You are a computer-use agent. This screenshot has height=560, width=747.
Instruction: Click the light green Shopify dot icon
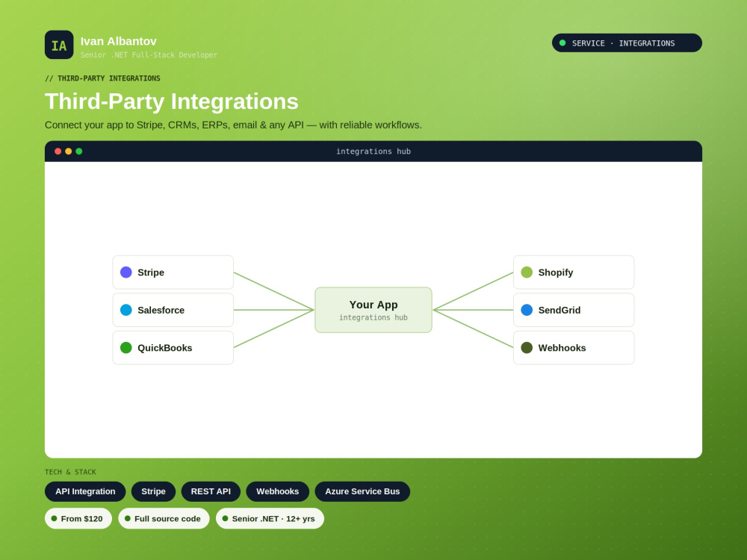point(527,272)
